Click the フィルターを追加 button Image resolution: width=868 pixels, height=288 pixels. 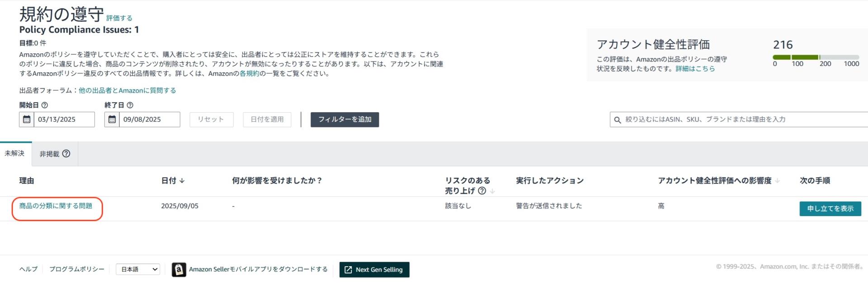tap(345, 119)
